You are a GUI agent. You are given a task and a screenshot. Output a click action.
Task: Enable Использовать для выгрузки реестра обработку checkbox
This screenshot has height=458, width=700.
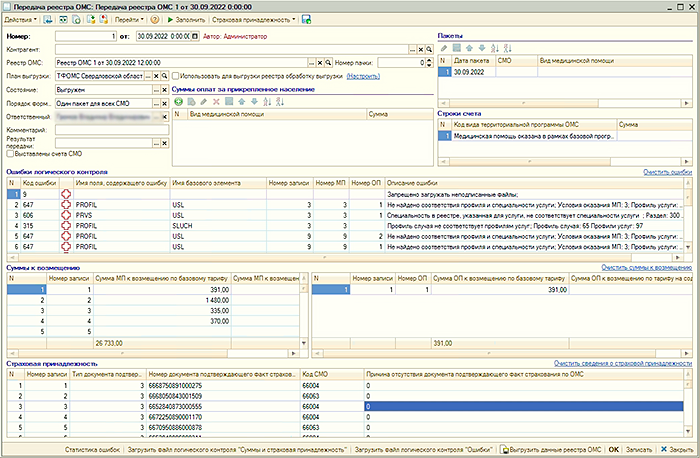[x=176, y=75]
